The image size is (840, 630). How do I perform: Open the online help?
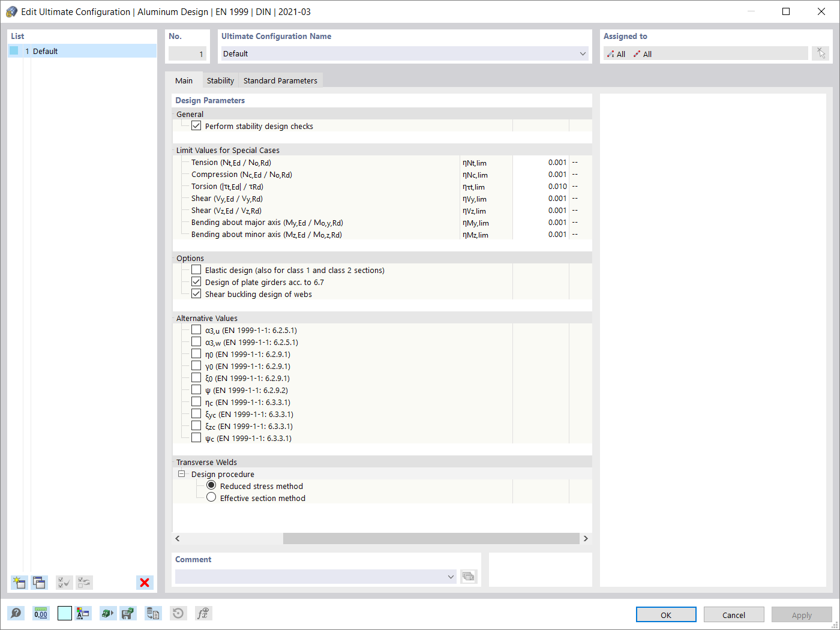coord(16,613)
